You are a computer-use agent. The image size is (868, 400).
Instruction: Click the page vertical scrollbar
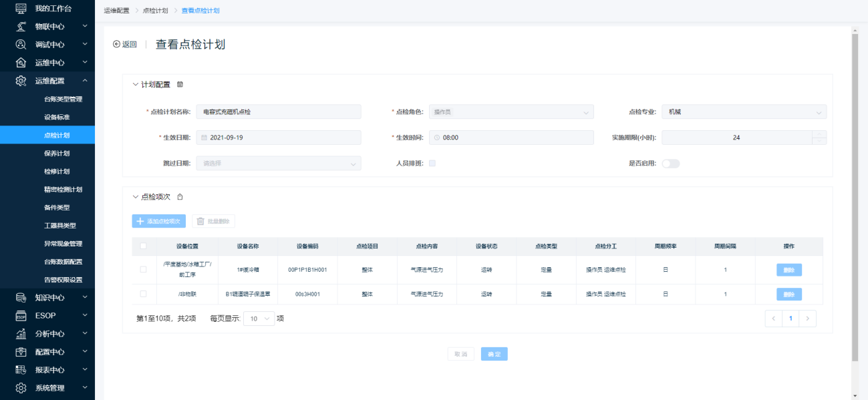(855, 197)
